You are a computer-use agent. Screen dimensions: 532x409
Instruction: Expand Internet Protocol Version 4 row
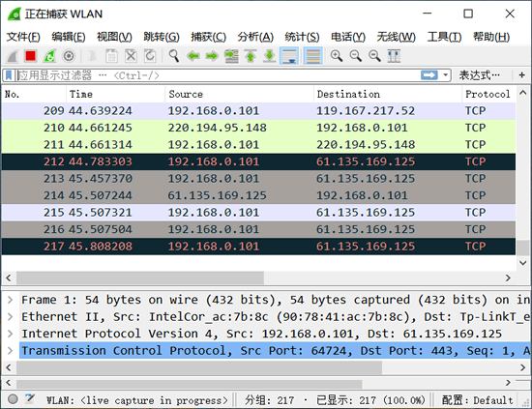click(11, 334)
